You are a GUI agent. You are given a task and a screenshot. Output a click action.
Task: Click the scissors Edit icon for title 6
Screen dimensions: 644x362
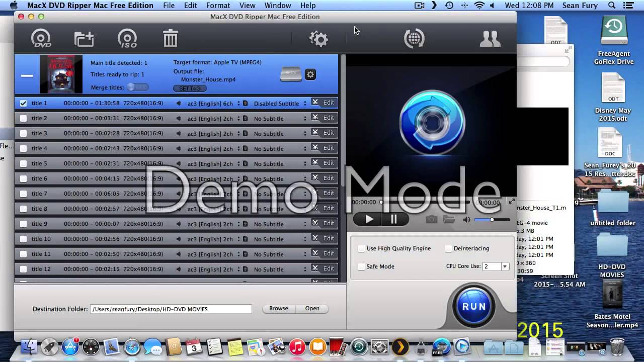315,177
